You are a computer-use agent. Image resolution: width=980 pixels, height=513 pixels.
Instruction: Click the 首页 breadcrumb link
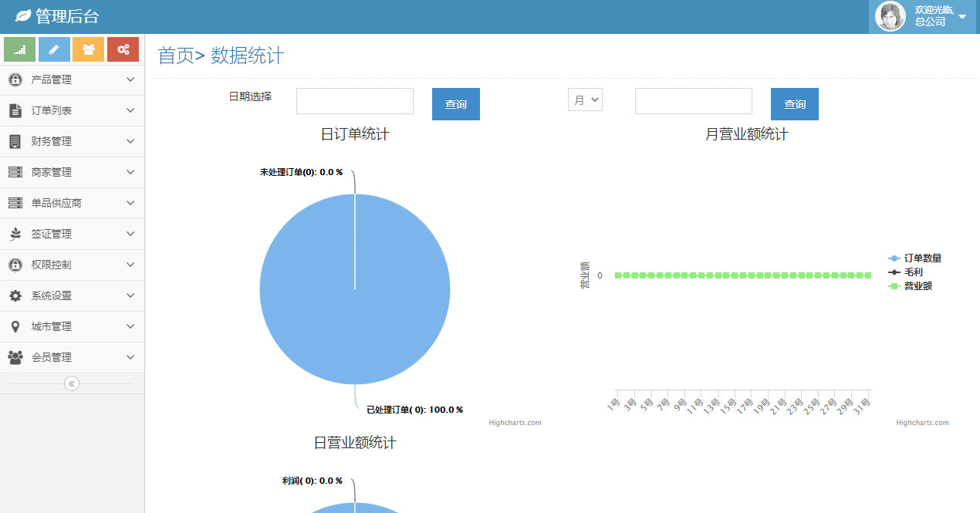[176, 56]
